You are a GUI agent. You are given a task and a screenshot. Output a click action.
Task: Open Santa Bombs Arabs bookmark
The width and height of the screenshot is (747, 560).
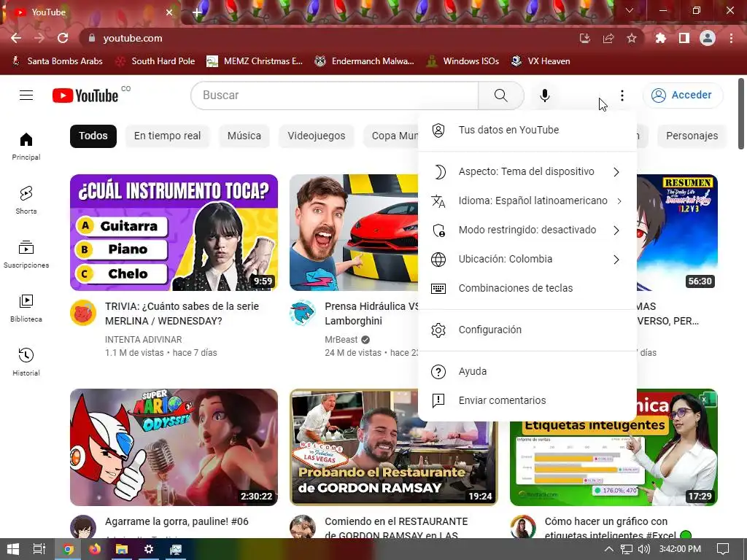coord(57,61)
